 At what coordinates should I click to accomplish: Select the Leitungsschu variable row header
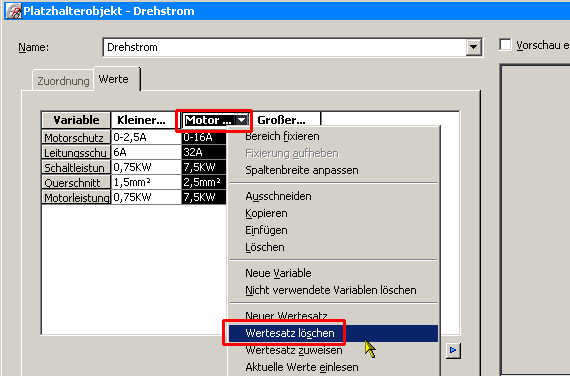(x=76, y=152)
